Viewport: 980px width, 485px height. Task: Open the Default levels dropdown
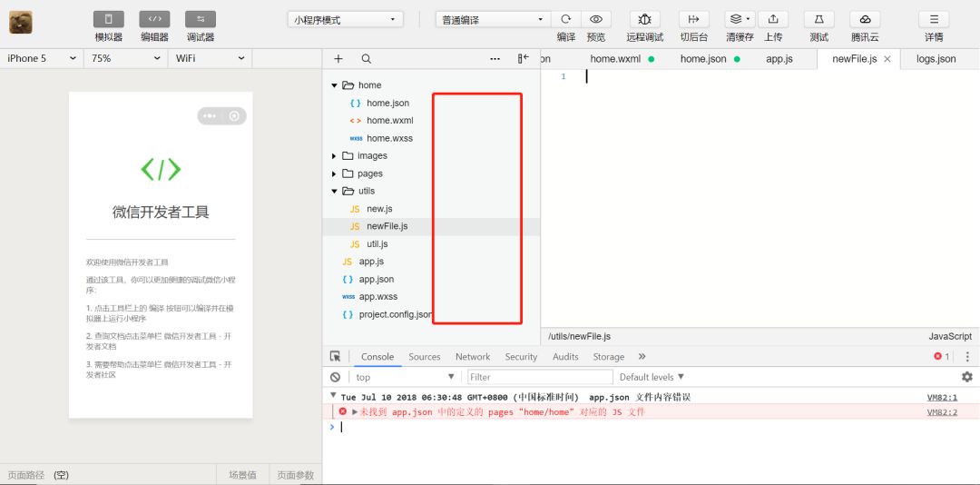click(652, 377)
